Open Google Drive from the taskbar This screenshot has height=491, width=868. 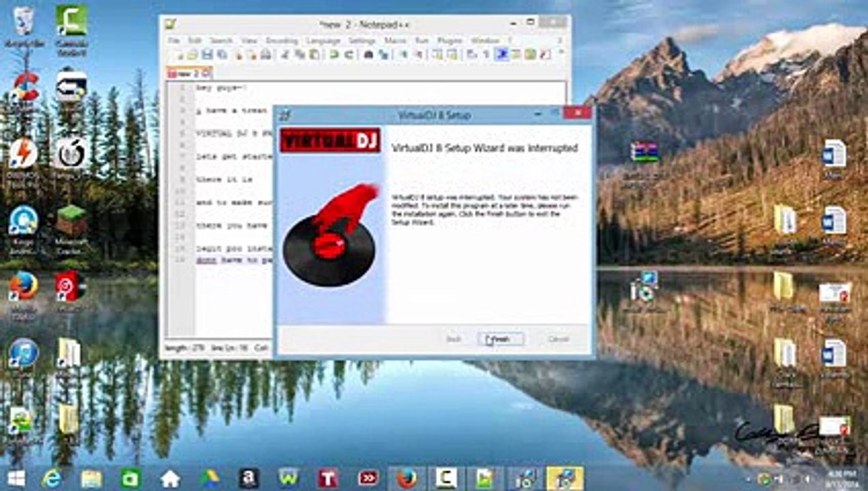pos(209,478)
